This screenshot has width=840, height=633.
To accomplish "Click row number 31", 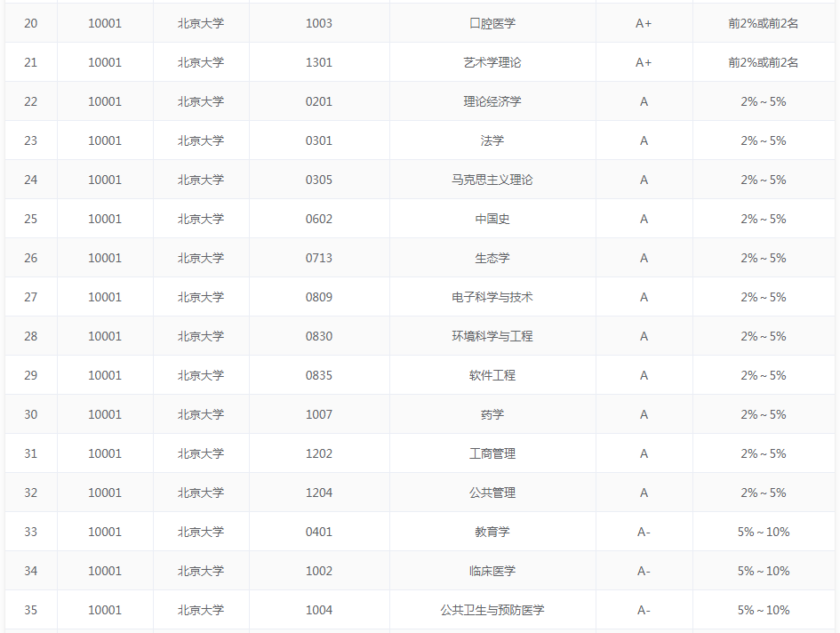I will pos(30,454).
